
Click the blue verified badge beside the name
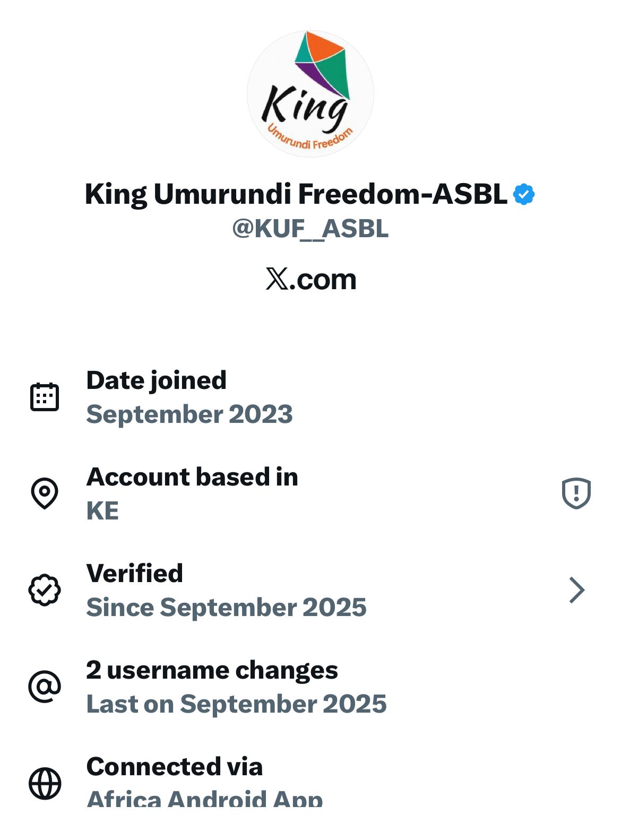click(x=524, y=195)
